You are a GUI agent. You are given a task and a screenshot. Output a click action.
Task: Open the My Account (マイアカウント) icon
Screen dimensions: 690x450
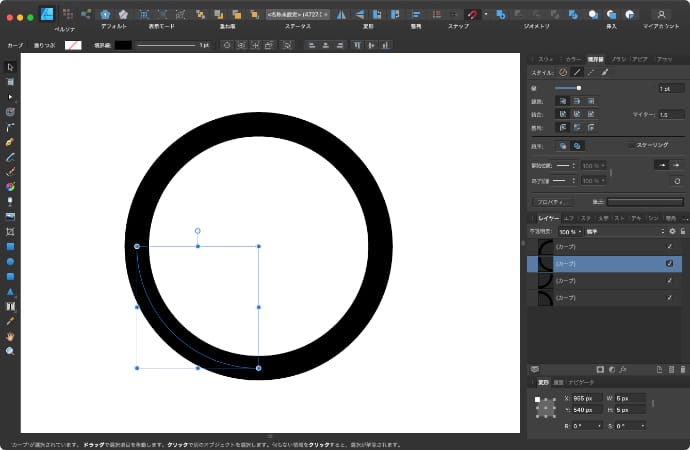click(x=661, y=14)
